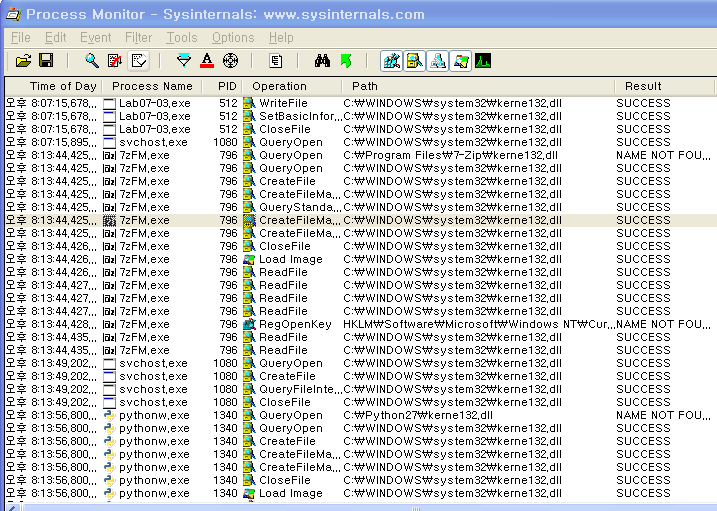
Task: Click the Process Name column header
Action: pos(152,86)
